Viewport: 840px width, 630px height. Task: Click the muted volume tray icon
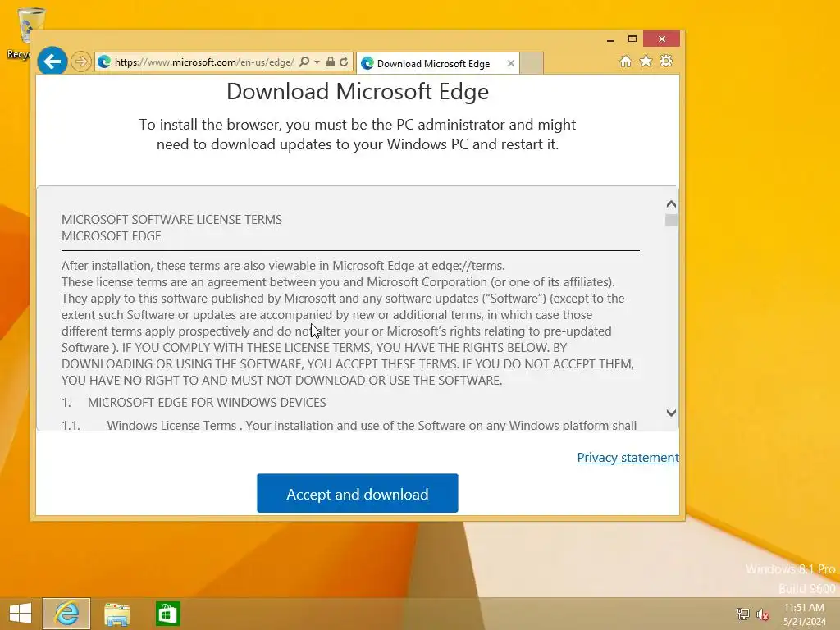pyautogui.click(x=763, y=614)
